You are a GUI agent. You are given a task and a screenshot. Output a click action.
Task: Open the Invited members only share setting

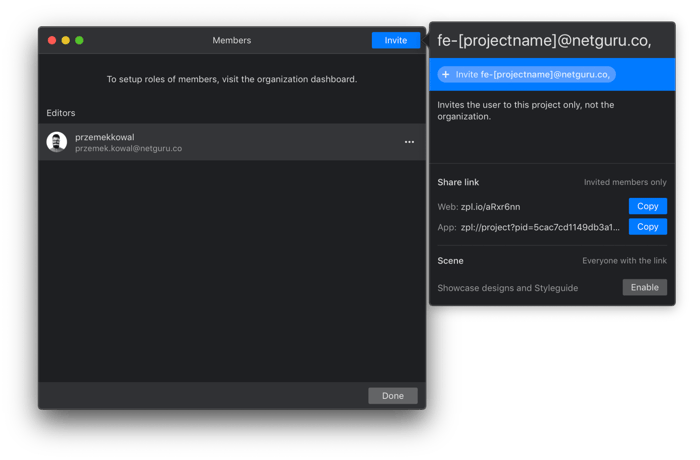[625, 183]
